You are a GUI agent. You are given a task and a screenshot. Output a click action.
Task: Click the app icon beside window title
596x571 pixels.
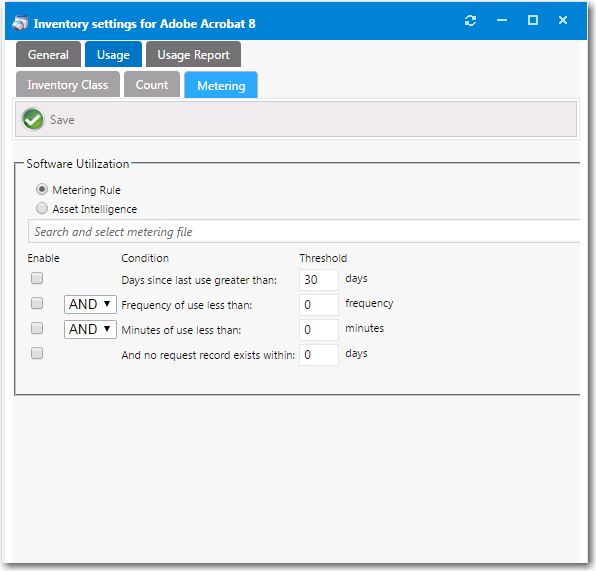coord(20,23)
